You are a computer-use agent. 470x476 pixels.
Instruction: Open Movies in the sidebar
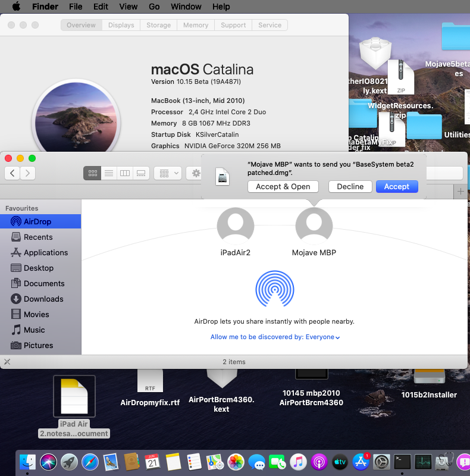[40, 314]
